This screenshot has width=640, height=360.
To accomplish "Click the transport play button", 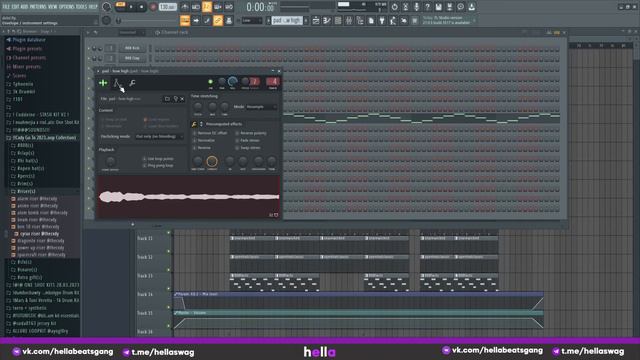I will click(131, 7).
